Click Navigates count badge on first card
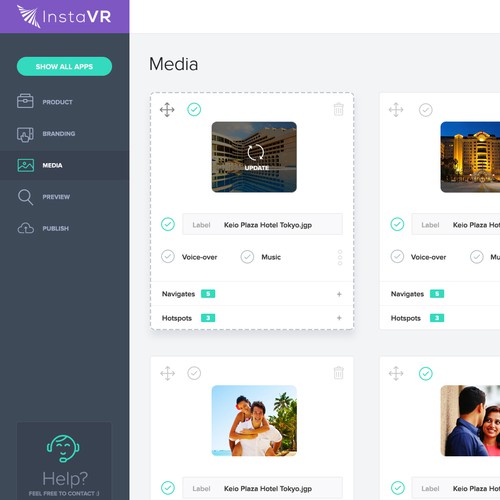Image resolution: width=500 pixels, height=500 pixels. (208, 294)
